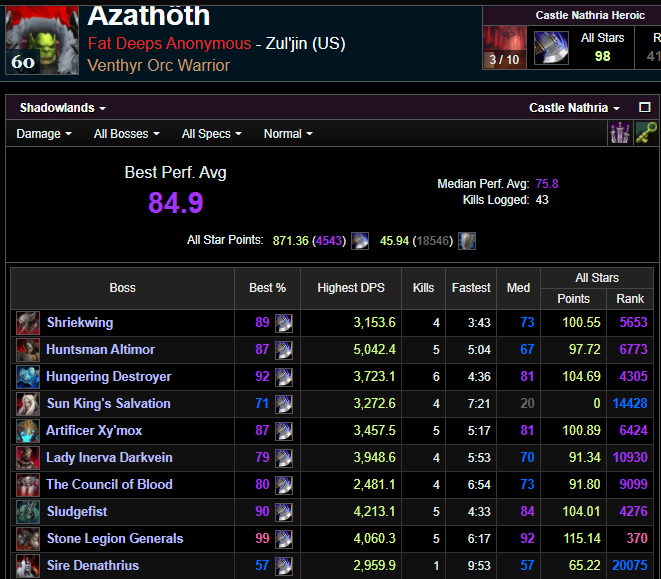Open the All Bosses filter dropdown

coord(126,134)
